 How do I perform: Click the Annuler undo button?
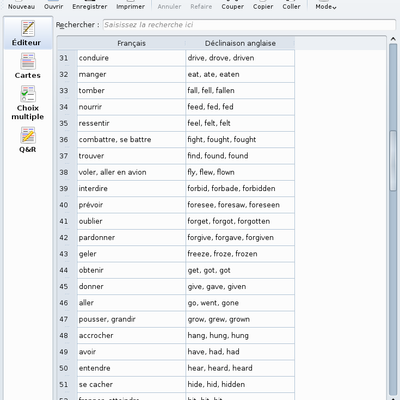(x=169, y=5)
